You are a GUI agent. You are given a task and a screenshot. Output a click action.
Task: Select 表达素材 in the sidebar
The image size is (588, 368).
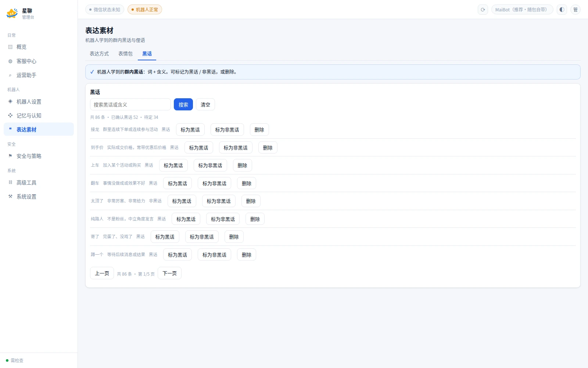(39, 130)
